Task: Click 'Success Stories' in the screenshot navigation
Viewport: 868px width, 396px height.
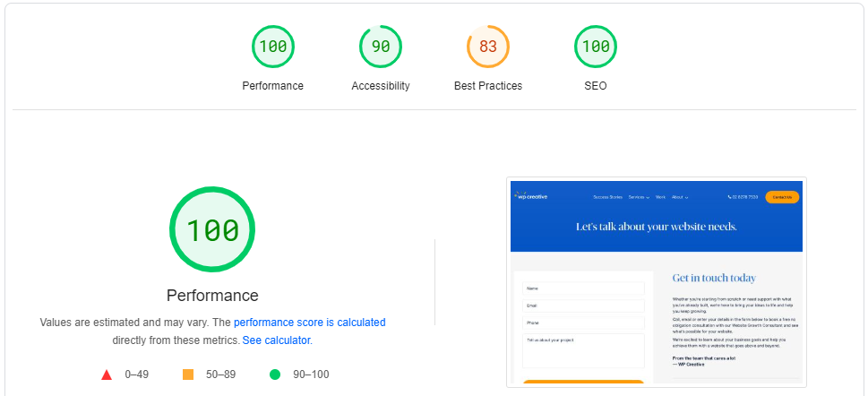Action: pyautogui.click(x=608, y=197)
